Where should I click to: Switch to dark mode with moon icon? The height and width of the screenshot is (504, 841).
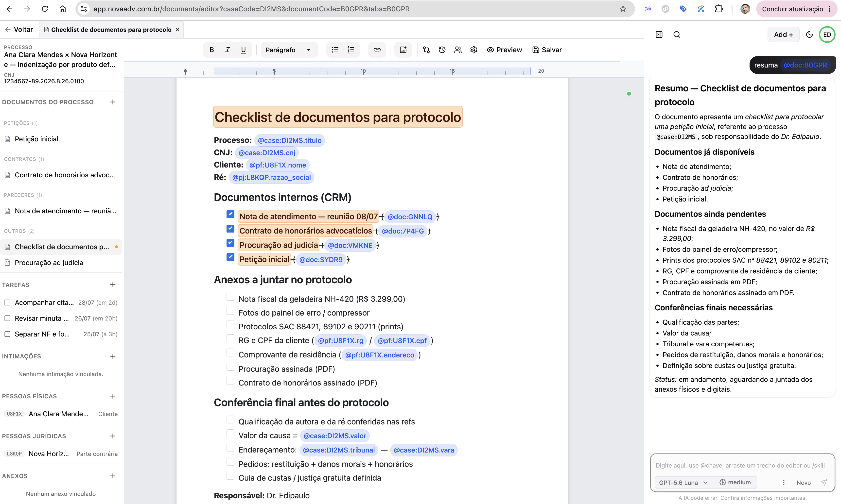tap(809, 35)
